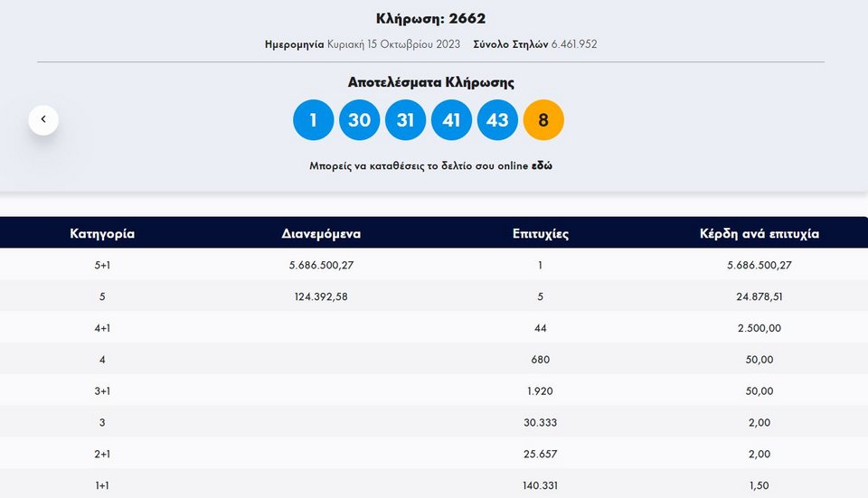Click the winners count 1.920
The width and height of the screenshot is (868, 498).
pos(541,391)
